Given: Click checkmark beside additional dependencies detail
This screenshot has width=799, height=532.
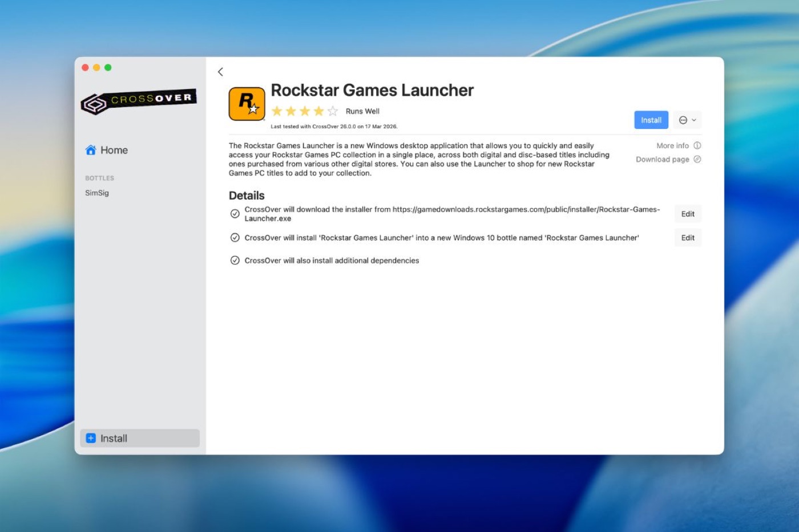Looking at the screenshot, I should point(235,261).
